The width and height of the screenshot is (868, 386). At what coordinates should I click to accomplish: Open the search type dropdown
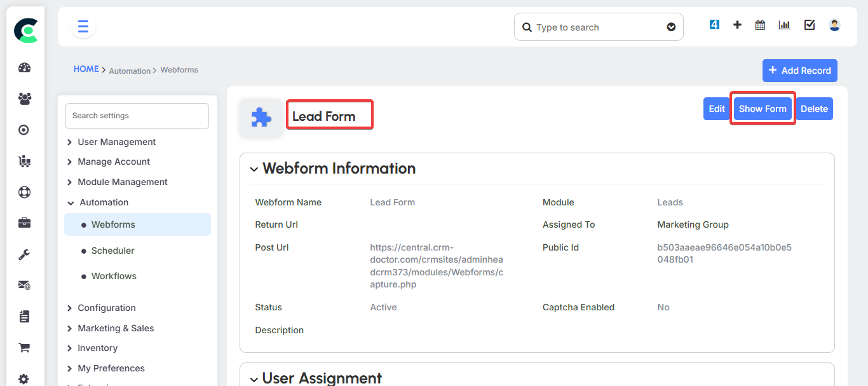671,27
